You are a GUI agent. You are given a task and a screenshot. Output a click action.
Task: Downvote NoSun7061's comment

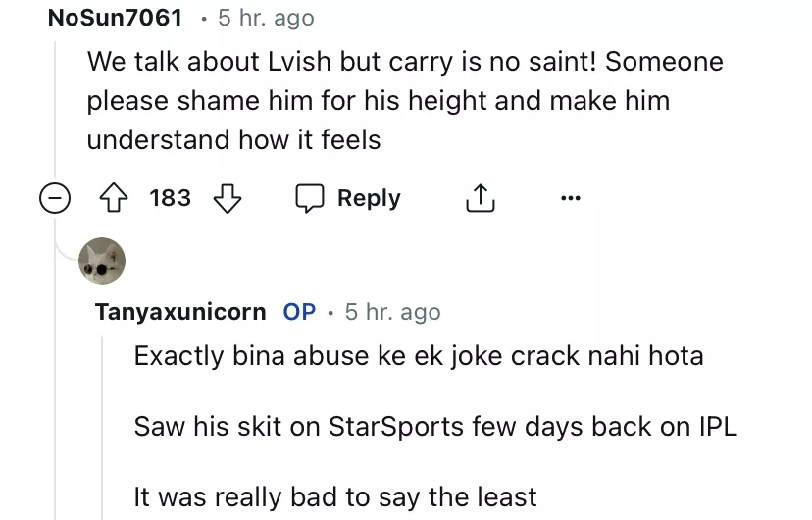coord(228,199)
